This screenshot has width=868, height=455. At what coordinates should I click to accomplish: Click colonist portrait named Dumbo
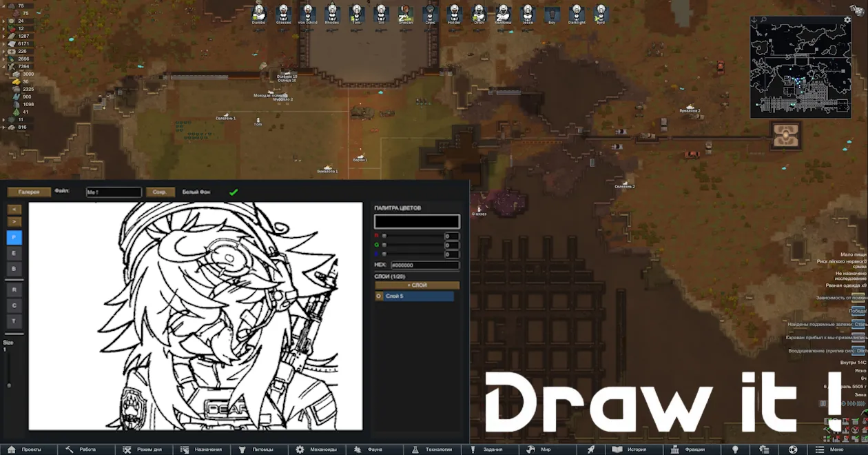tap(258, 13)
